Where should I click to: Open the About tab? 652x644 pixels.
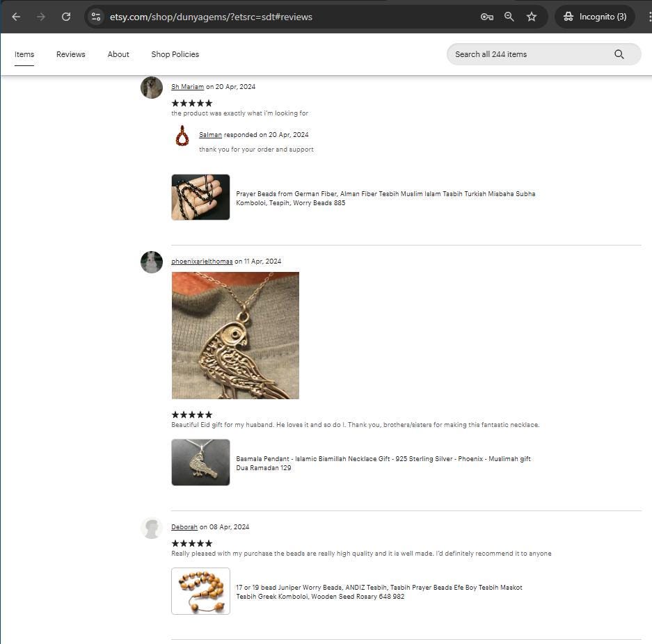(x=118, y=54)
